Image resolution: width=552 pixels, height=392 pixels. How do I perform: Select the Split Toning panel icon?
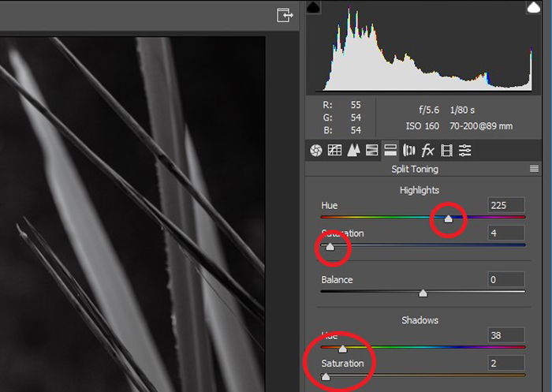click(x=390, y=151)
